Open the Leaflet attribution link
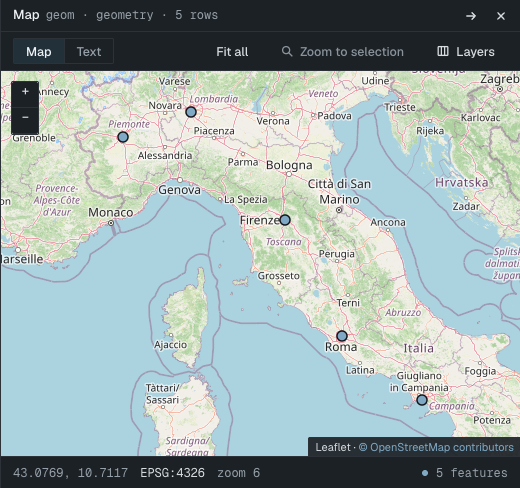Viewport: 520px width, 488px height. pos(333,447)
